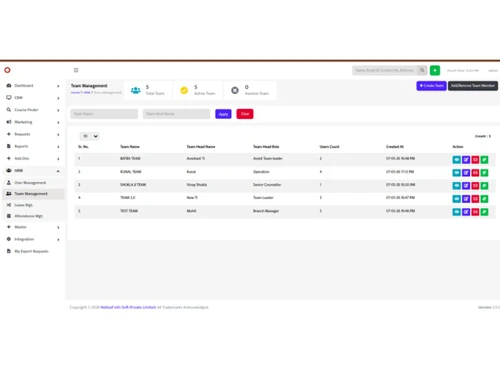Click green action icon for SHUKLA JI TEAM
This screenshot has width=500, height=375.
(x=484, y=186)
